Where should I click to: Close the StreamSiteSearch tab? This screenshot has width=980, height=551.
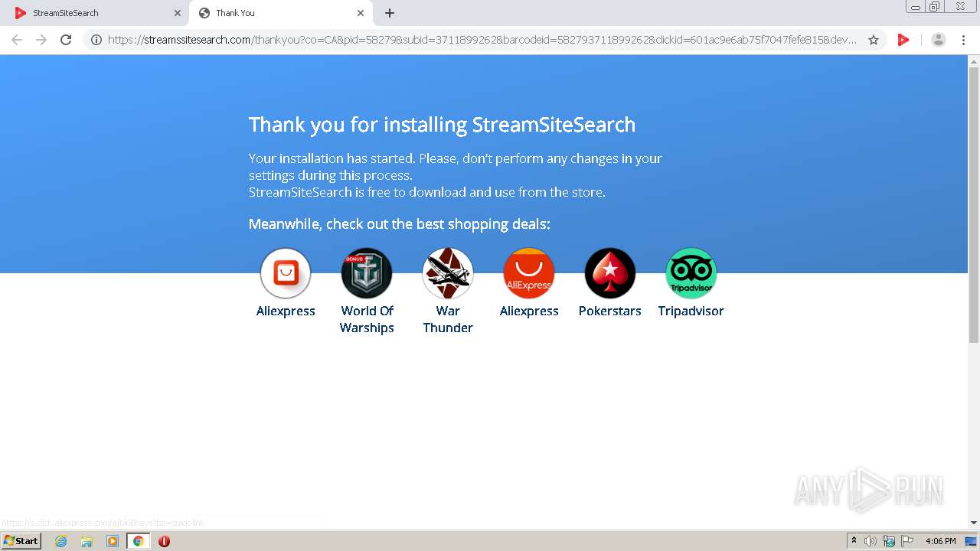click(178, 13)
